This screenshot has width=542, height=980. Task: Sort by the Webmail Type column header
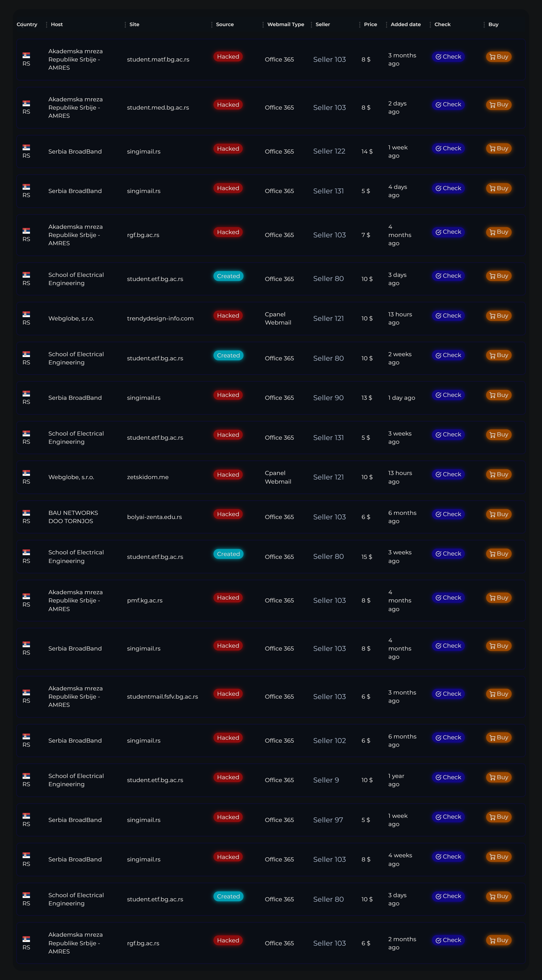click(285, 24)
